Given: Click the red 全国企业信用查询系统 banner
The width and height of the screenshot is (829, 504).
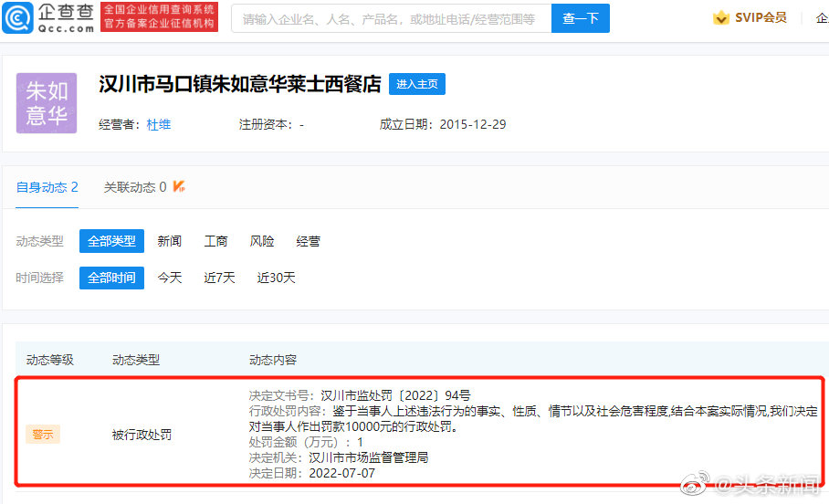Looking at the screenshot, I should (159, 17).
